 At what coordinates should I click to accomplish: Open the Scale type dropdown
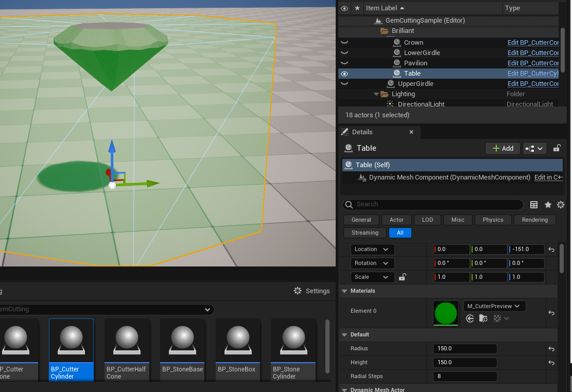point(372,277)
